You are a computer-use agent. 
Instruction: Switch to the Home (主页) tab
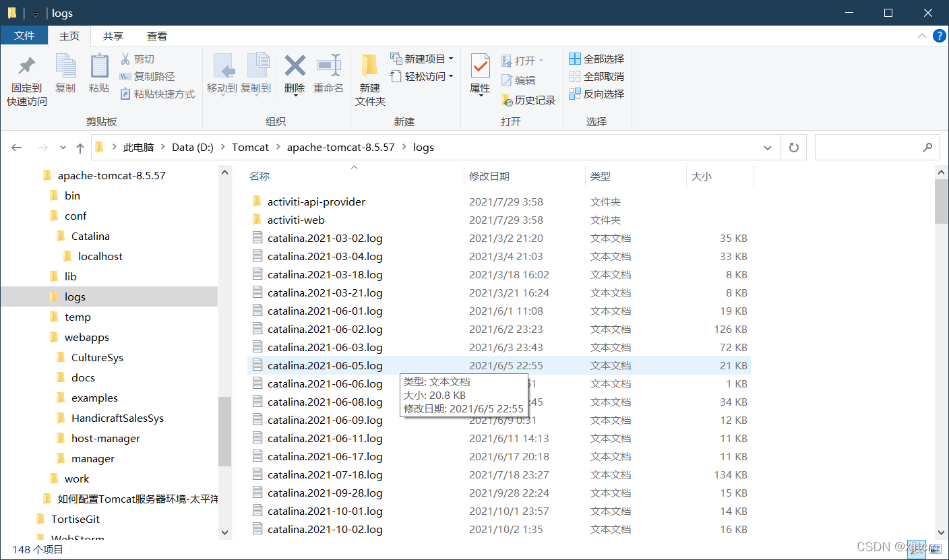[69, 36]
